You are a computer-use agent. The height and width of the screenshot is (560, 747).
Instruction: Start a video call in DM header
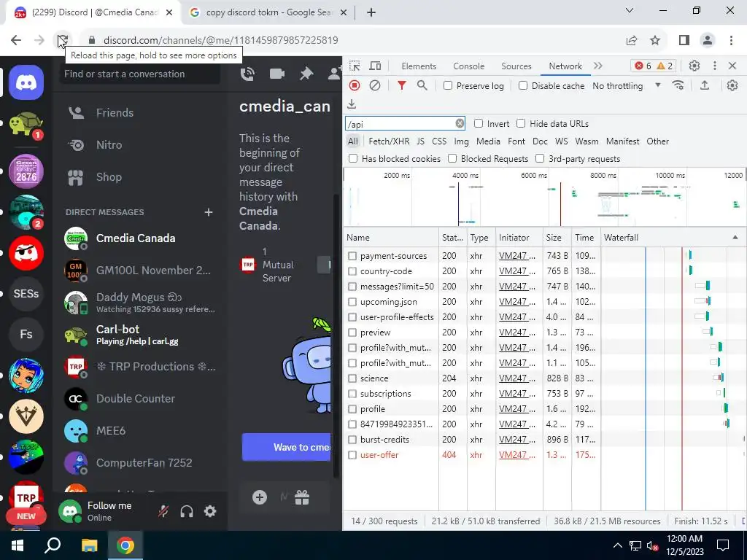[x=276, y=74]
